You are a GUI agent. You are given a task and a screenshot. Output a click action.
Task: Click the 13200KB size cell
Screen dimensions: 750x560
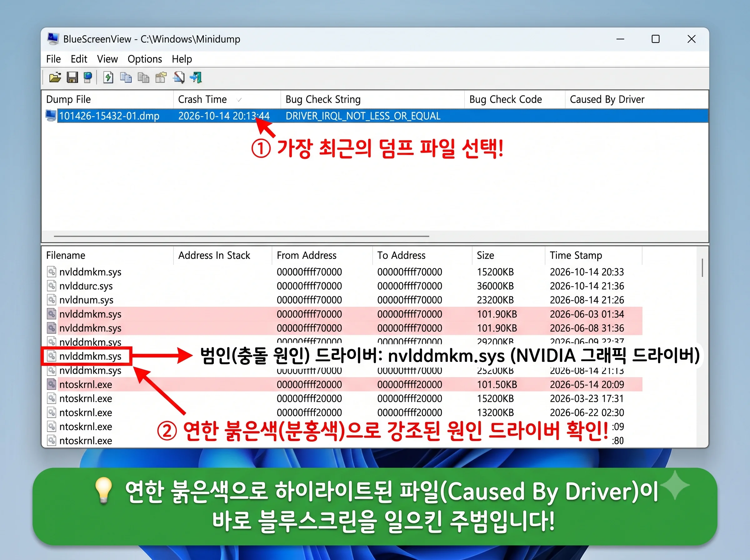(495, 412)
